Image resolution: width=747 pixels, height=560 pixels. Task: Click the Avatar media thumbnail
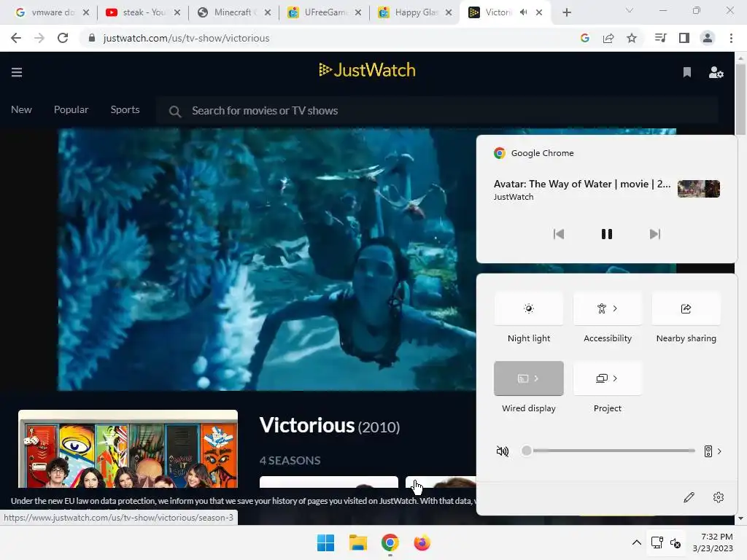[x=698, y=189]
